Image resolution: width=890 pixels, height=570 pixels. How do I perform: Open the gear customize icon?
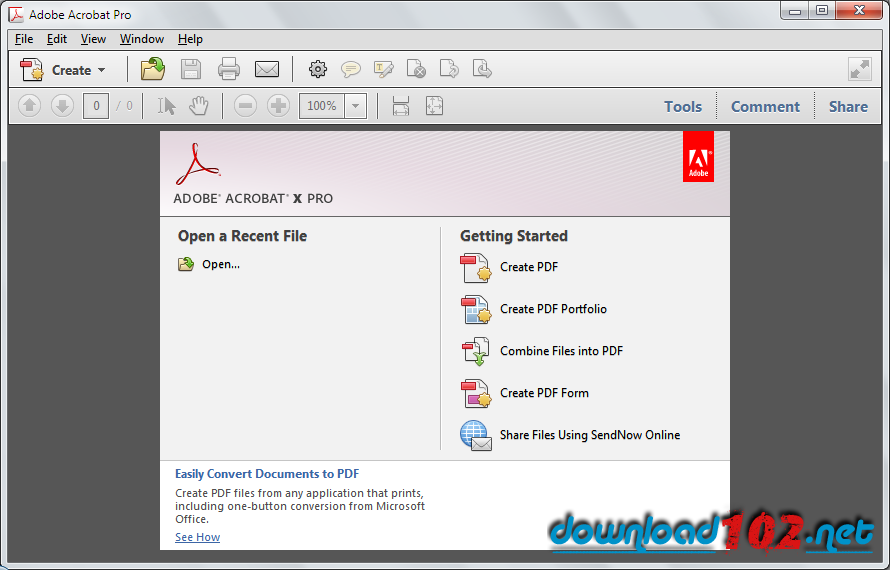click(318, 69)
